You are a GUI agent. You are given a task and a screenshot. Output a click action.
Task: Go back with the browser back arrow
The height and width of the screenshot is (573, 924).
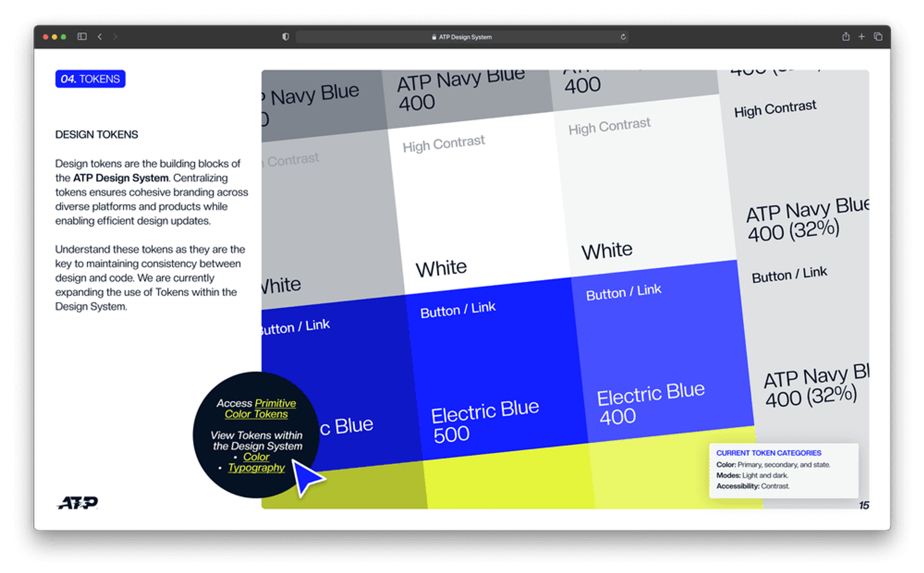(x=100, y=36)
